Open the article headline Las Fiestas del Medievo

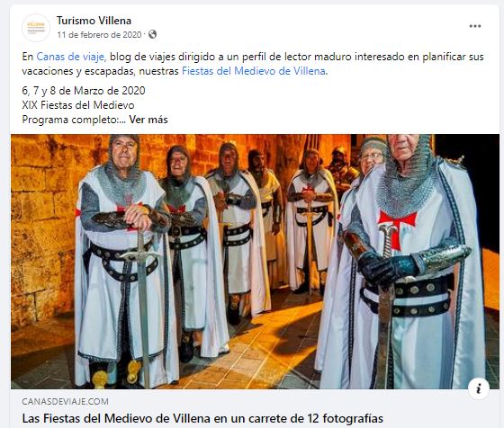202,418
